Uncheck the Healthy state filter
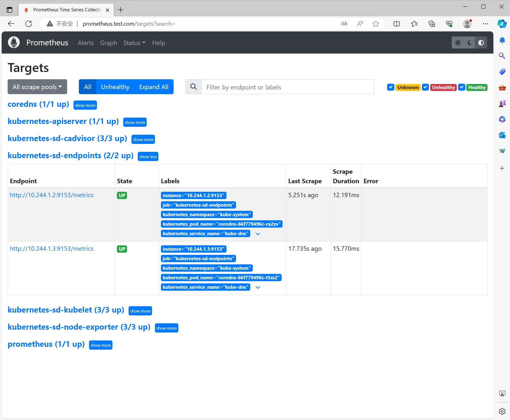The image size is (510, 420). click(x=462, y=87)
